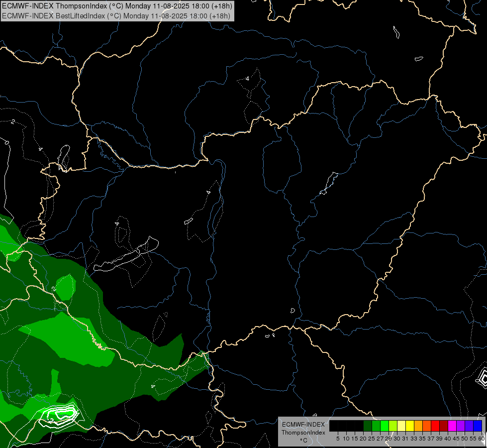Click the °C unit label in legend
The image size is (487, 448).
(x=304, y=441)
